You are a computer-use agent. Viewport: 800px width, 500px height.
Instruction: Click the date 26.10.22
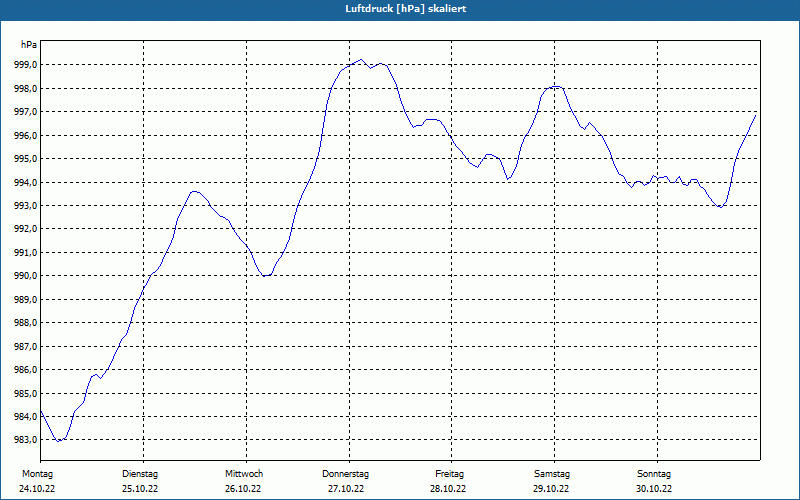point(243,489)
